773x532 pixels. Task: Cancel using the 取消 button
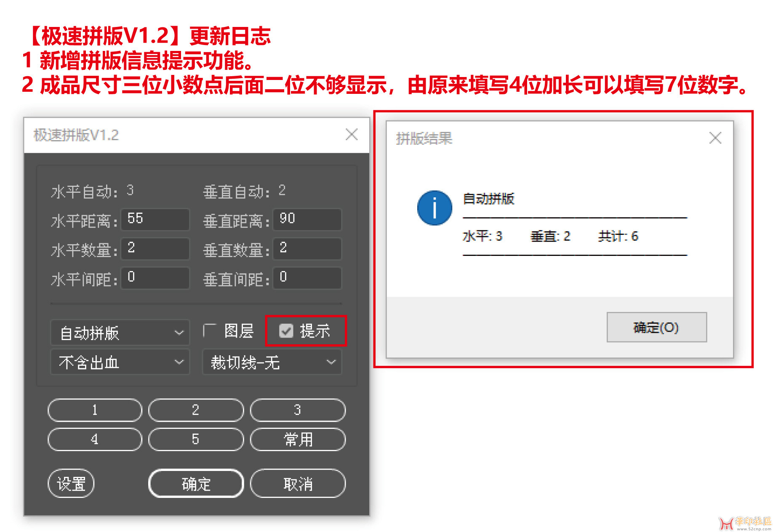[298, 484]
